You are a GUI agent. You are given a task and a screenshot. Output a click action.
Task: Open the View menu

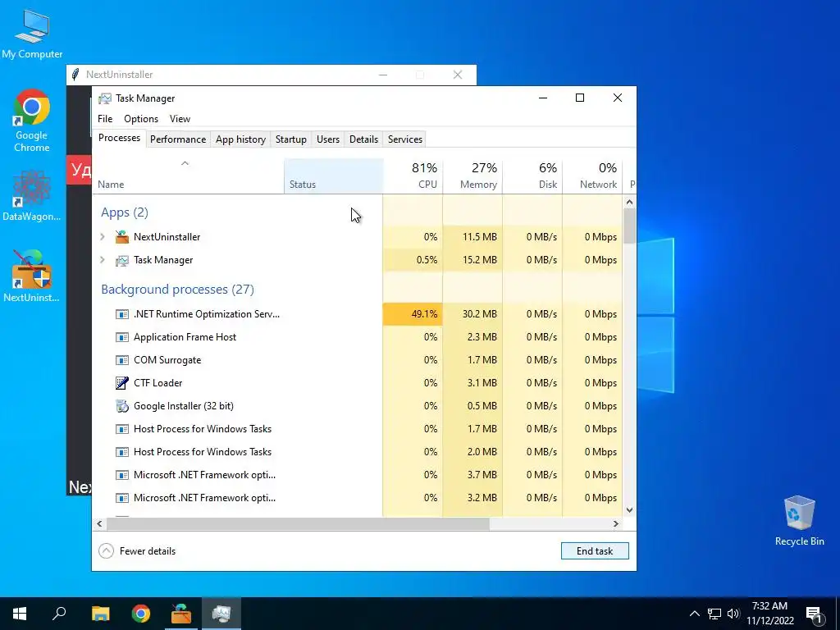(x=180, y=119)
